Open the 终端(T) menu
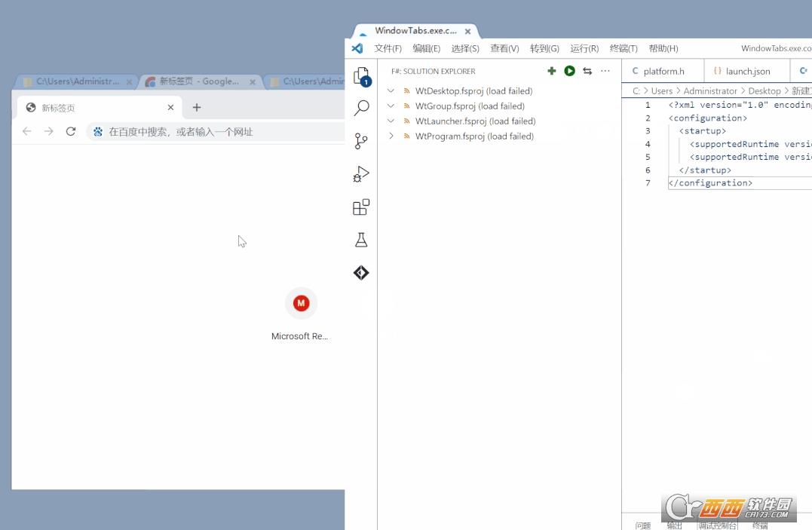This screenshot has height=530, width=812. 624,48
